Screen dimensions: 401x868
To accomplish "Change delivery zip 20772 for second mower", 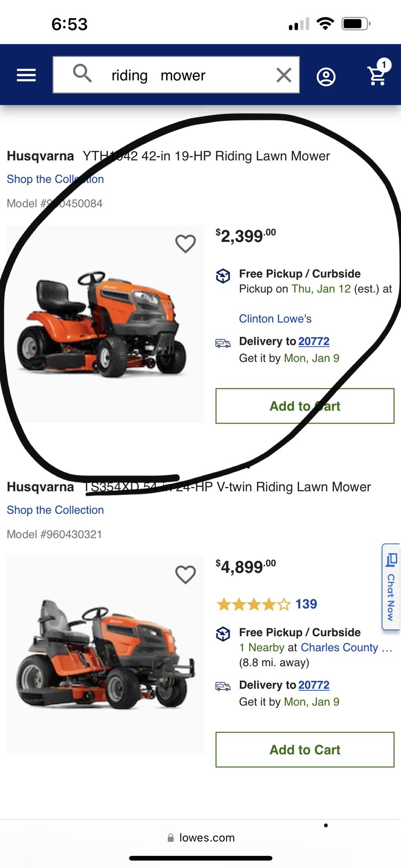I will pyautogui.click(x=314, y=685).
